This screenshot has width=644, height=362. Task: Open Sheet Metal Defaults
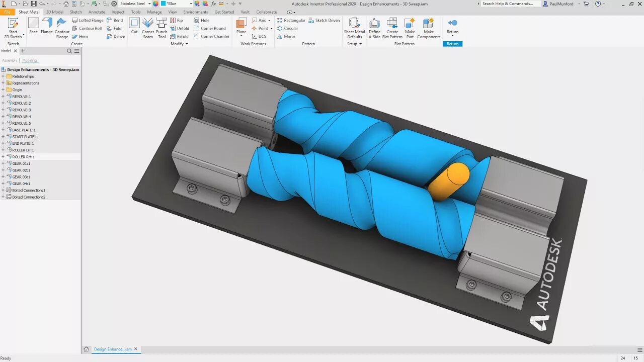[354, 28]
